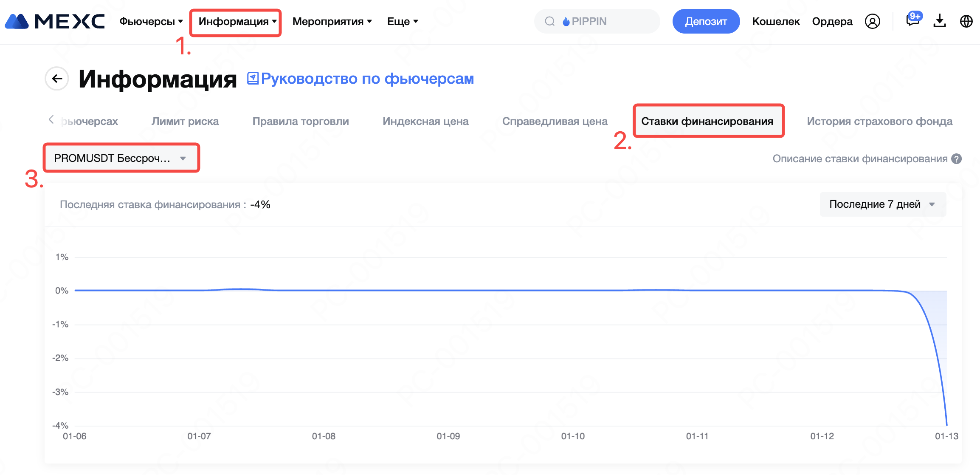The width and height of the screenshot is (980, 475).
Task: Expand the Мероприятия menu
Action: click(332, 21)
